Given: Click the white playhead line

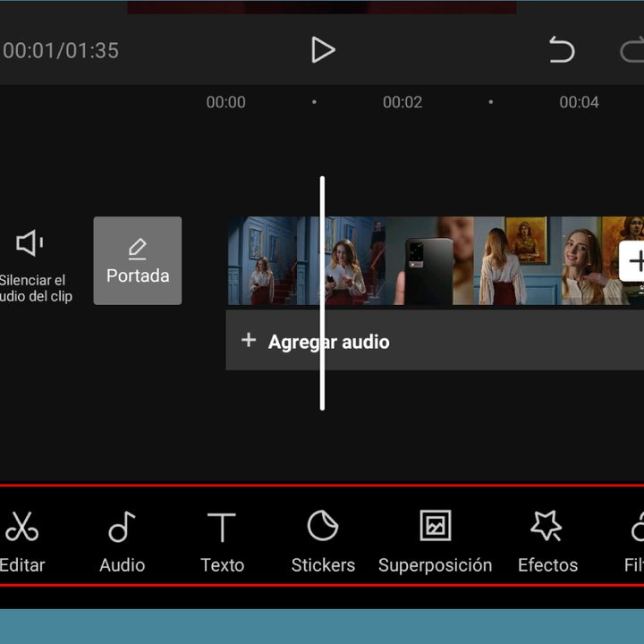Looking at the screenshot, I should tap(322, 293).
